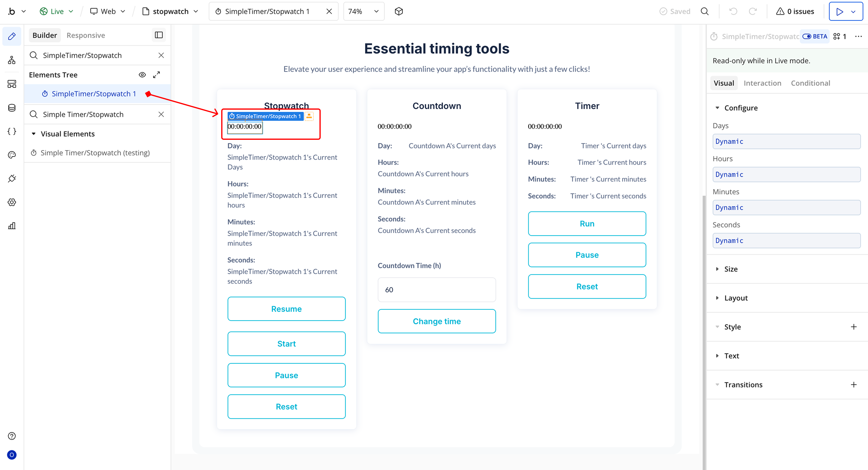Open the help question mark icon
868x470 pixels.
12,436
